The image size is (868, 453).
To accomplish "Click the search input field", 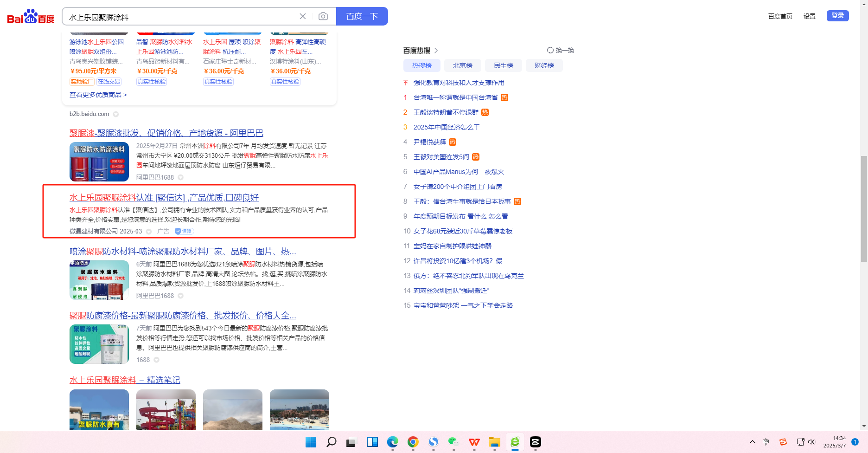I will [181, 17].
